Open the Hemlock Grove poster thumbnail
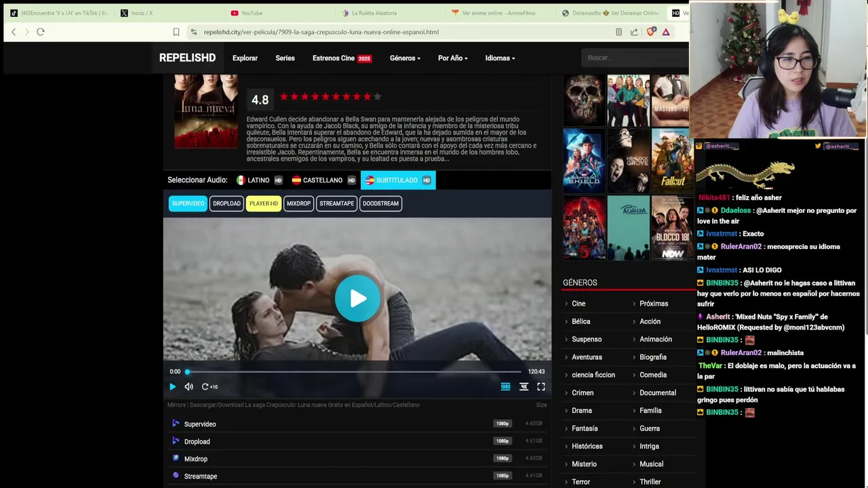868x488 pixels. (629, 160)
